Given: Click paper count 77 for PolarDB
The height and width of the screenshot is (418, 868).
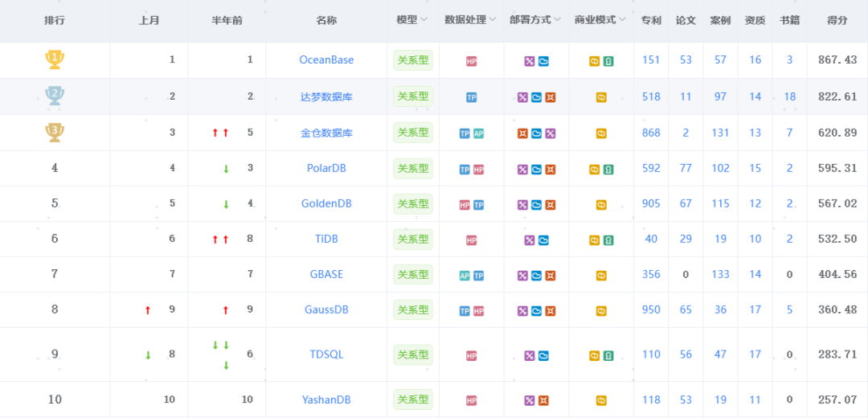Looking at the screenshot, I should [686, 168].
